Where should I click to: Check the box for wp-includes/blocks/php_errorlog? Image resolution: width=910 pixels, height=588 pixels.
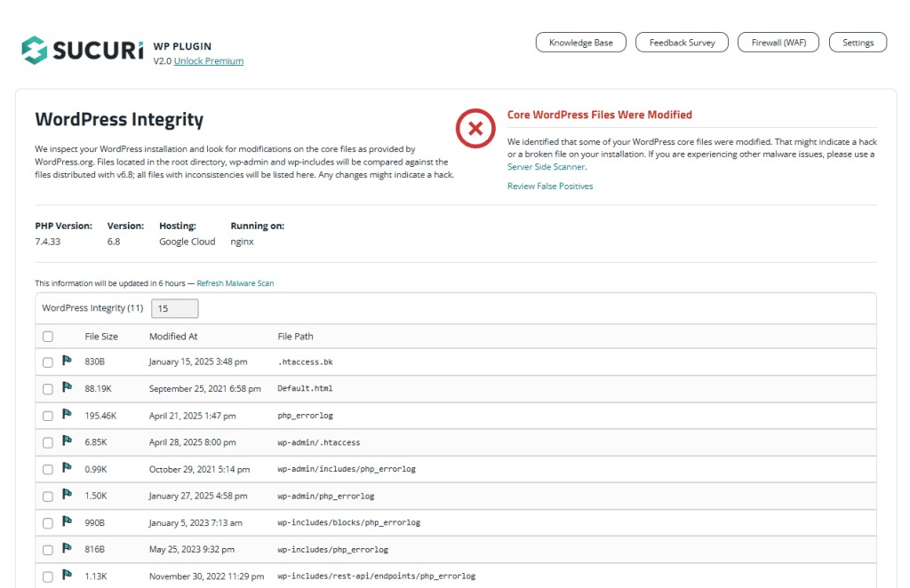(x=48, y=523)
